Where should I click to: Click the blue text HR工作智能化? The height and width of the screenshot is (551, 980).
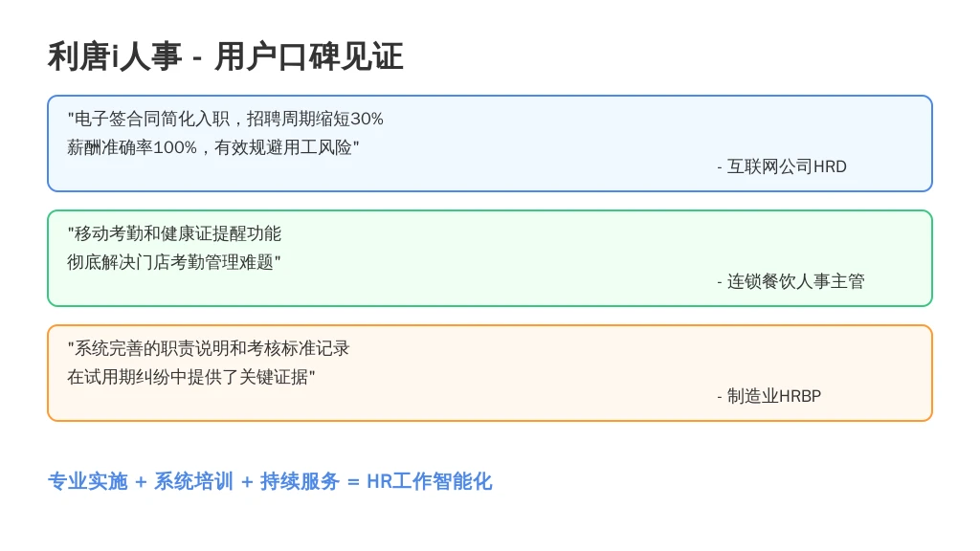click(430, 482)
